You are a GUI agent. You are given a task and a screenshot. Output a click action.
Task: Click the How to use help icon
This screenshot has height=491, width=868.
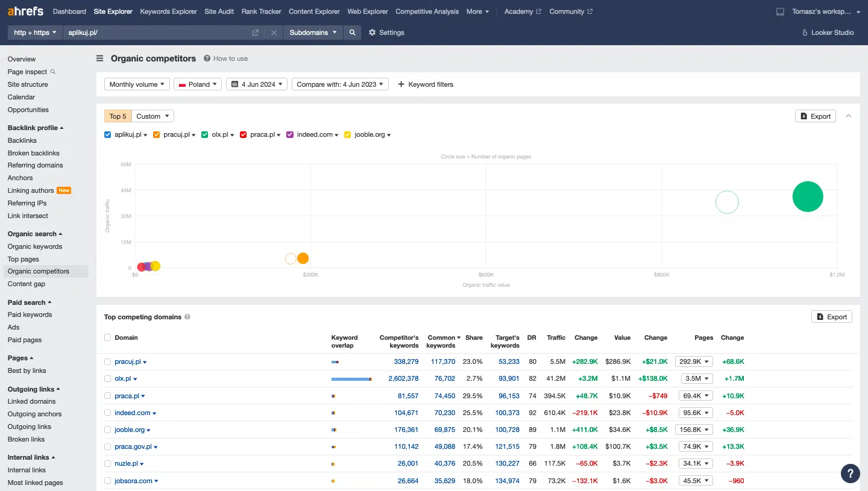tap(207, 58)
